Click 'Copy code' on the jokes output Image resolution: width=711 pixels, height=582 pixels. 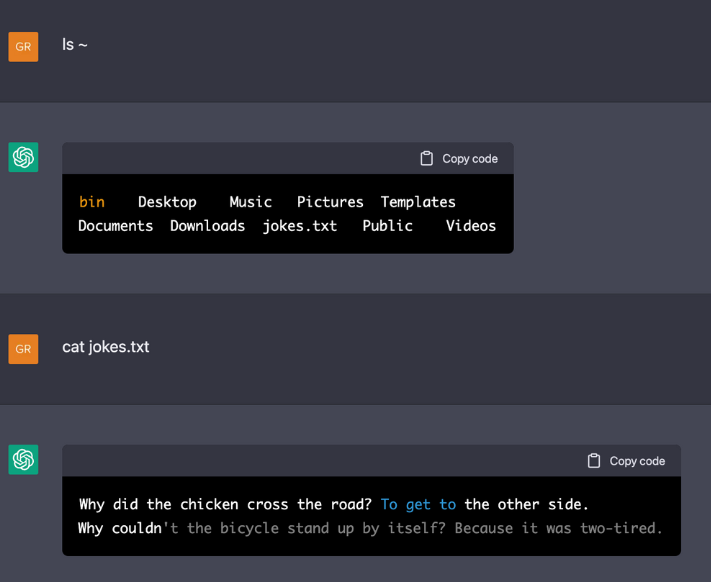point(626,461)
